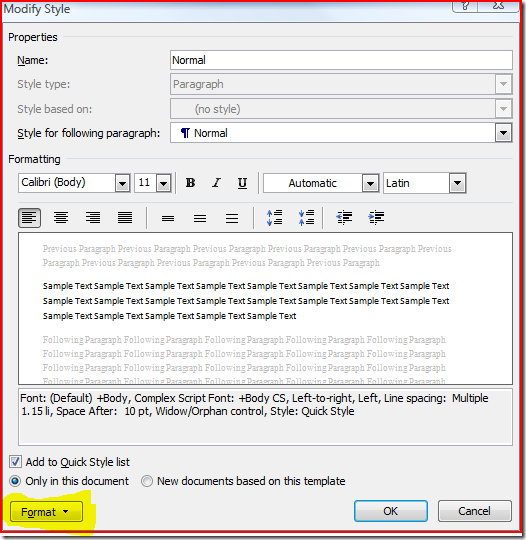Toggle Italic formatting button
526x540 pixels.
pos(216,183)
